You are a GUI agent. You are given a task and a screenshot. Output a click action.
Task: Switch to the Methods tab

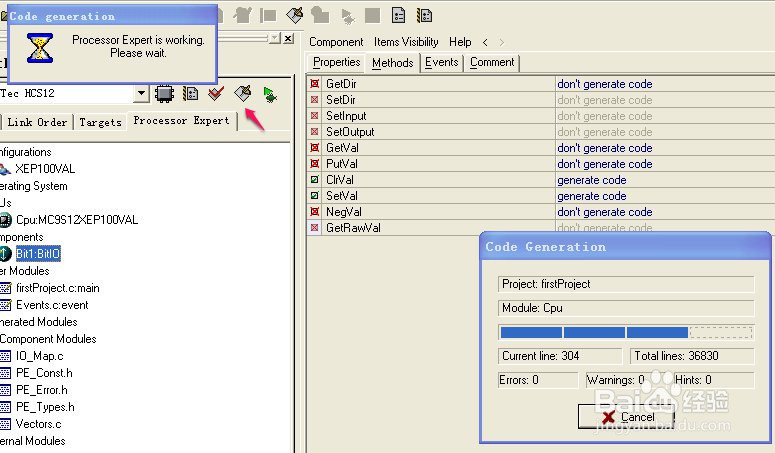coord(392,63)
